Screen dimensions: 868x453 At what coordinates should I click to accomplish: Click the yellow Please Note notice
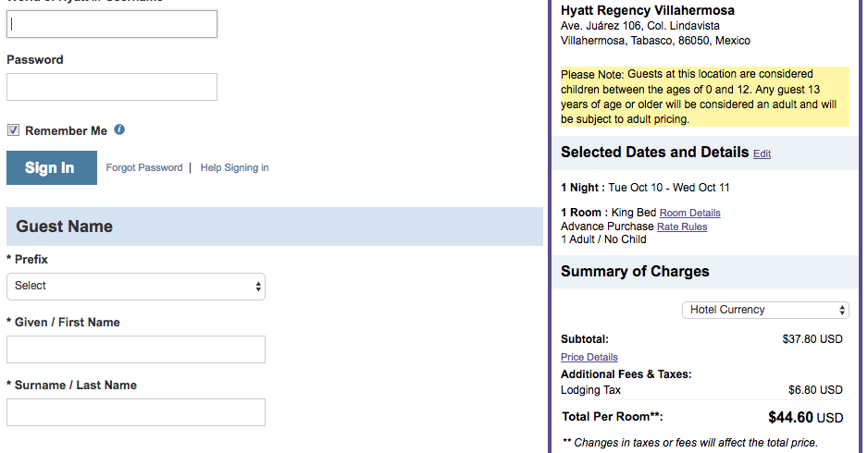click(704, 96)
